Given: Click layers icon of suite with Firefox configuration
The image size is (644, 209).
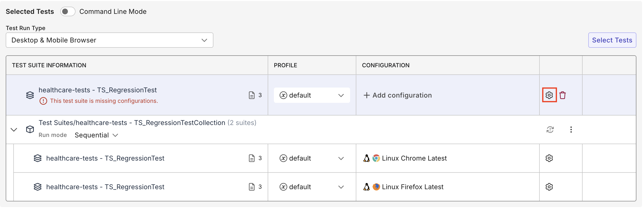Looking at the screenshot, I should (37, 187).
